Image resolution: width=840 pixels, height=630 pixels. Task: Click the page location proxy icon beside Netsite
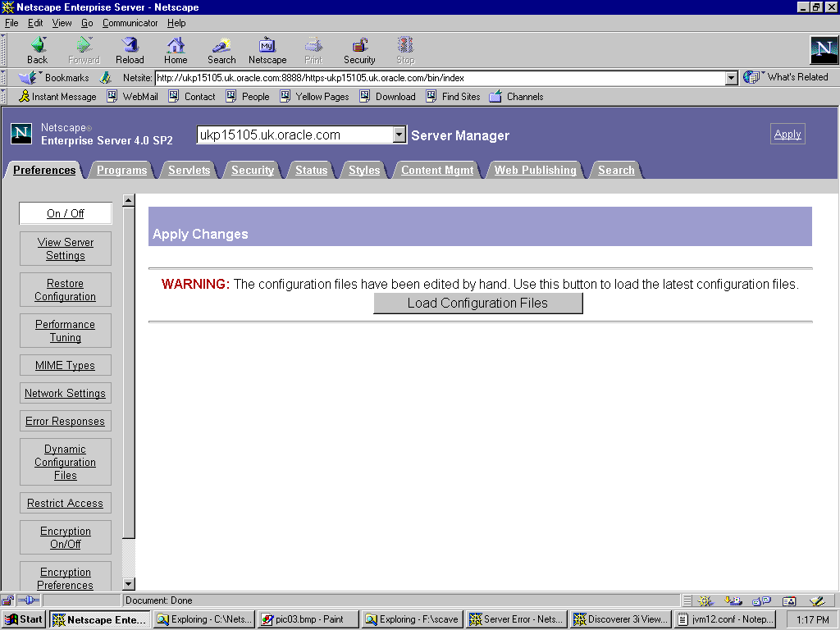[x=106, y=78]
